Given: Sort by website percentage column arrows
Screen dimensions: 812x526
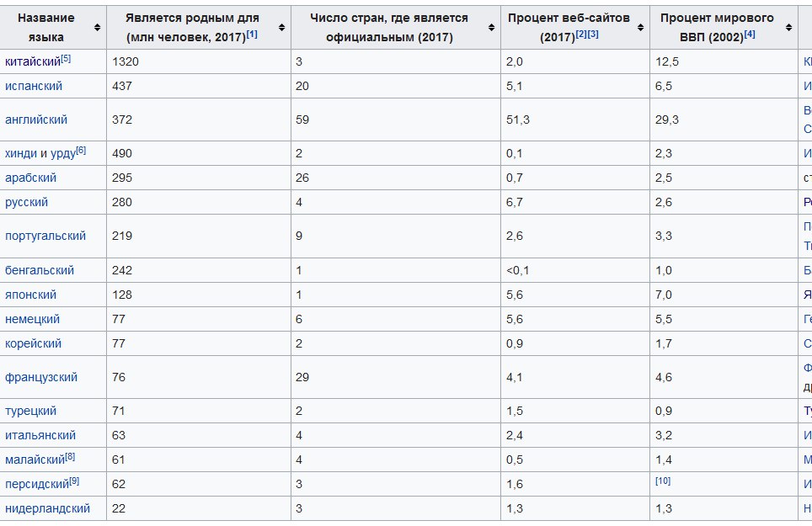Looking at the screenshot, I should point(642,28).
